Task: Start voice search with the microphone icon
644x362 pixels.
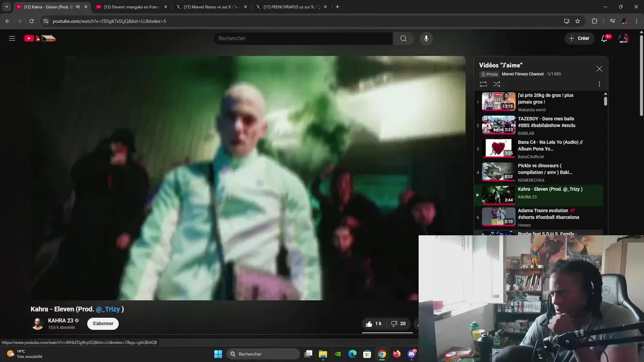Action: click(x=426, y=39)
